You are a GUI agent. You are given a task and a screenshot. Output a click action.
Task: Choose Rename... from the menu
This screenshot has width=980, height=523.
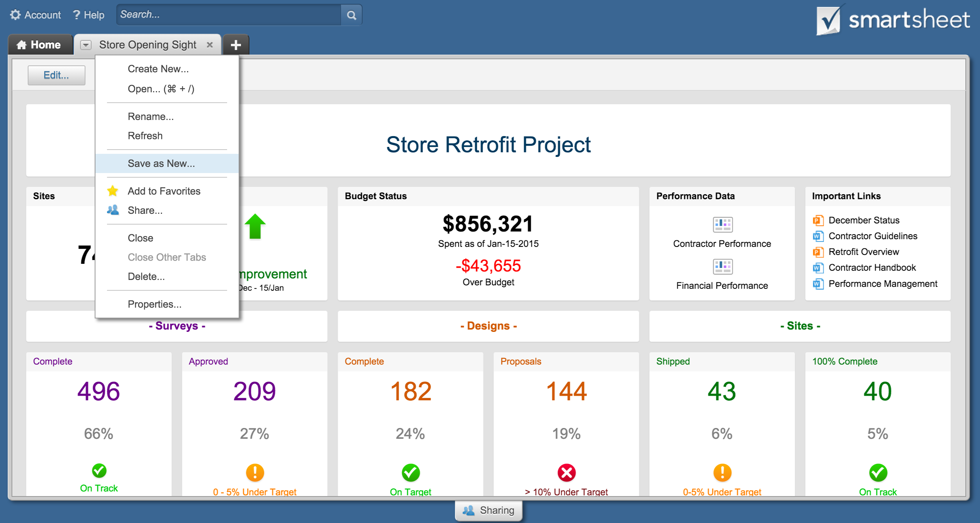tap(151, 117)
